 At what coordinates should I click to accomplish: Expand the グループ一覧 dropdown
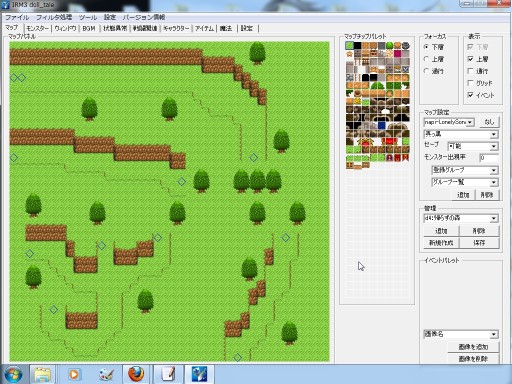pyautogui.click(x=465, y=182)
